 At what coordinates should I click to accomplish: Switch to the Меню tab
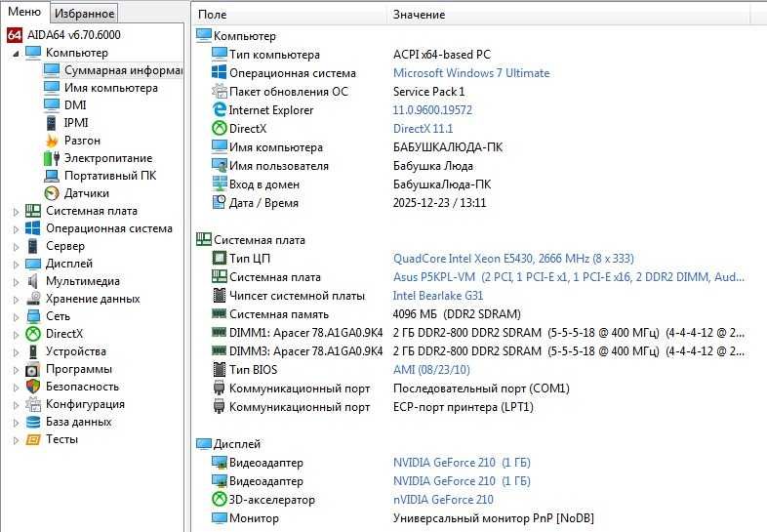pyautogui.click(x=24, y=12)
